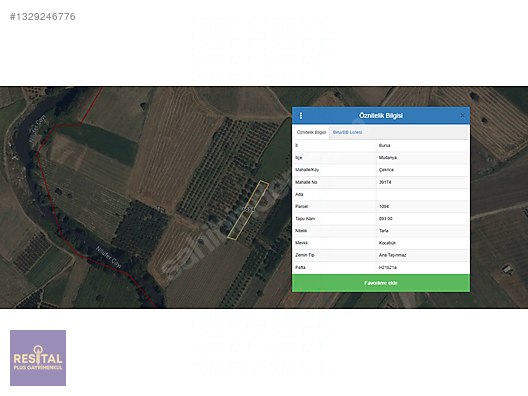Click the Bursa value in İl row
This screenshot has height=396, width=528.
click(384, 145)
